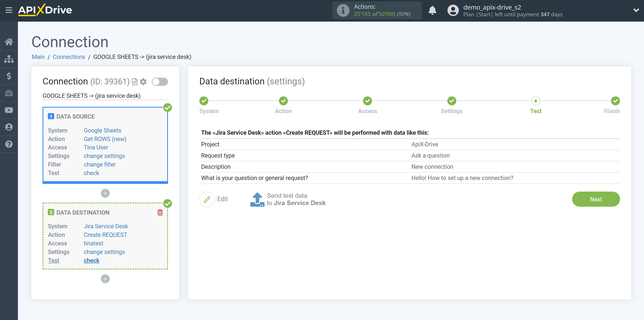Open briefcase sidebar icon
The height and width of the screenshot is (320, 644).
pos(9,93)
